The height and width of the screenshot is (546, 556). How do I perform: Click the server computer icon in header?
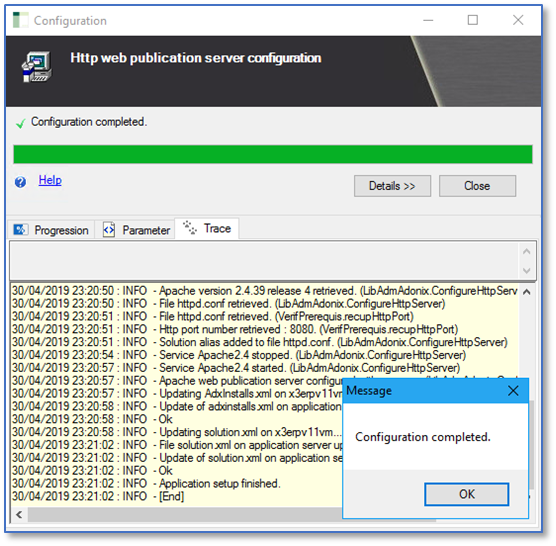coord(37,67)
